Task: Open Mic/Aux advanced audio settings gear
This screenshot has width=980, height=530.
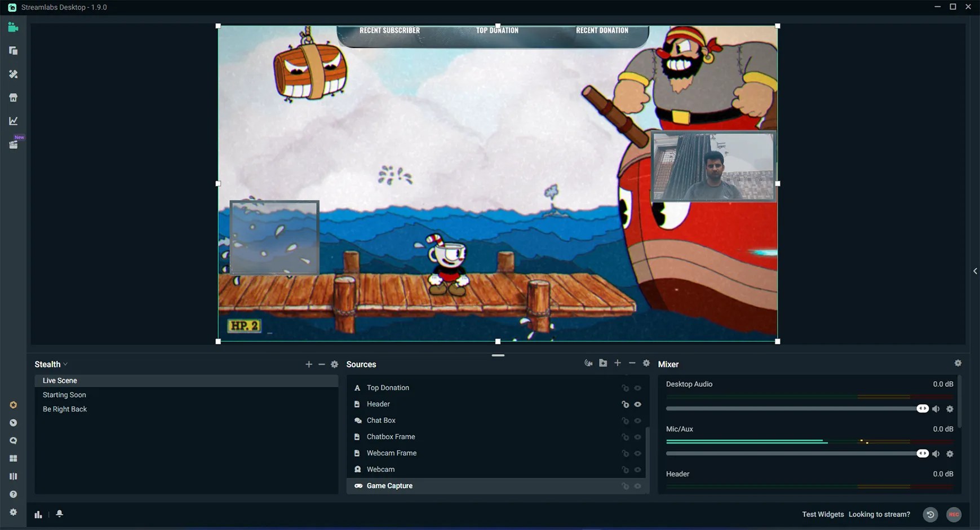Action: click(950, 453)
